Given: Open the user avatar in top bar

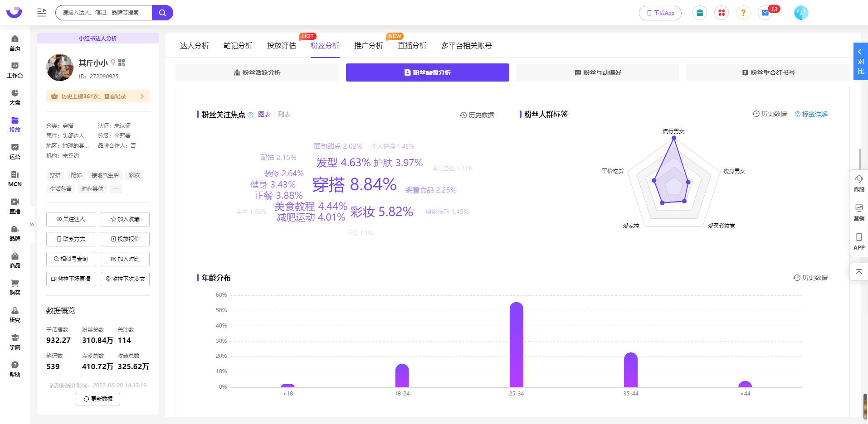Looking at the screenshot, I should pos(801,13).
